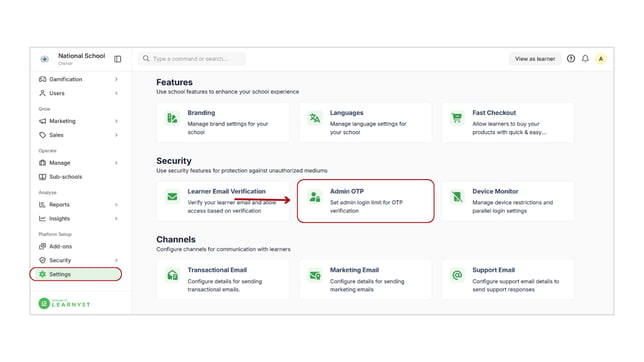Expand the Manage chevron
Screen dimensions: 644x362
(116, 163)
